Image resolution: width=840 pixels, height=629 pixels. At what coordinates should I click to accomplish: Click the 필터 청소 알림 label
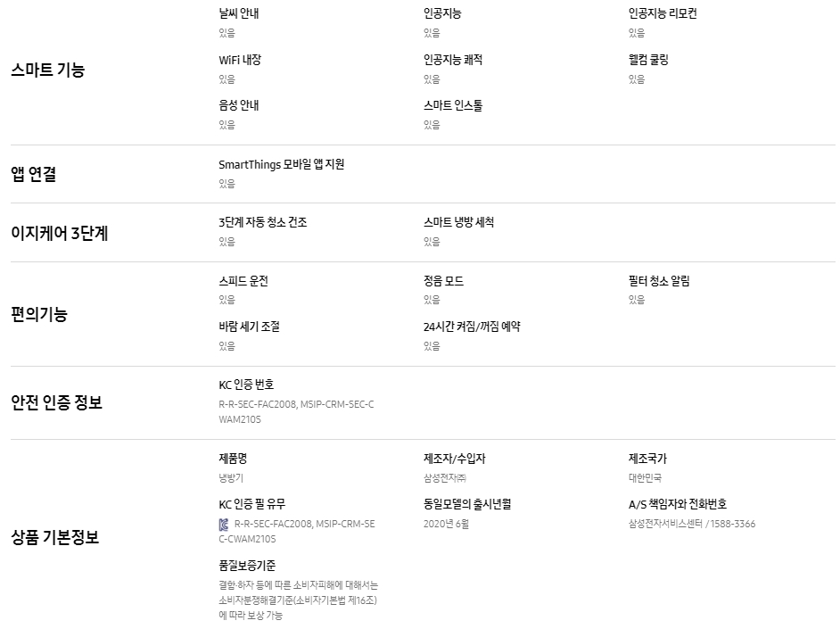659,281
